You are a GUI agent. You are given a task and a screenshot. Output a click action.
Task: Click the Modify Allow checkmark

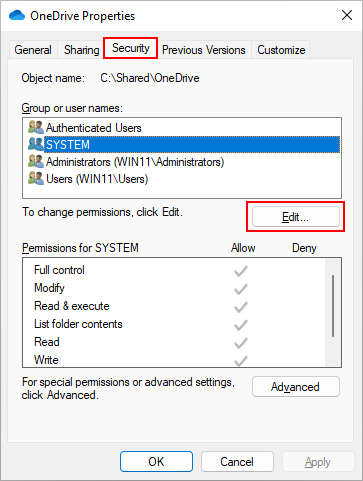pyautogui.click(x=240, y=289)
